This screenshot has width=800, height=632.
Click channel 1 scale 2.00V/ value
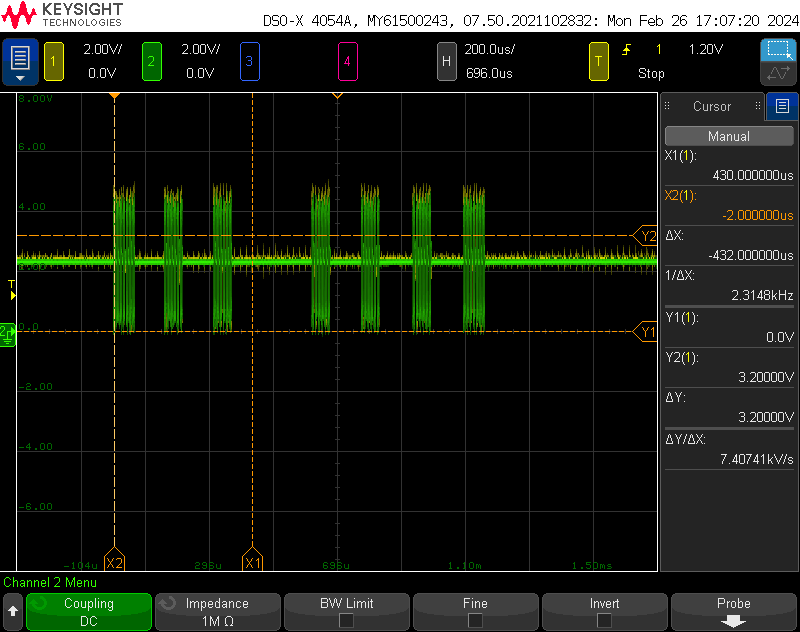[103, 49]
